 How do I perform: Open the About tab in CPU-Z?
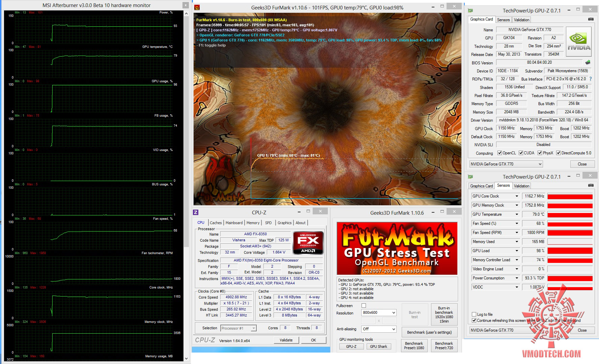click(x=301, y=223)
